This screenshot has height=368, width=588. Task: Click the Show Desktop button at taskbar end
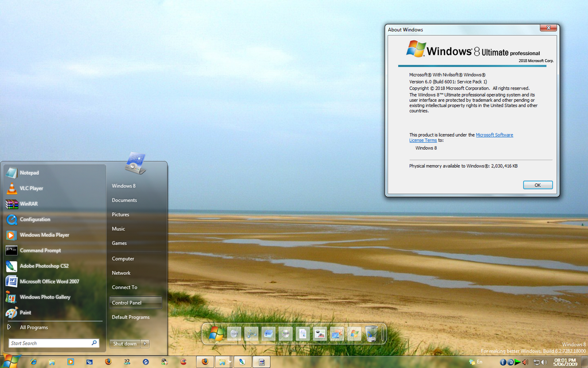(x=585, y=362)
